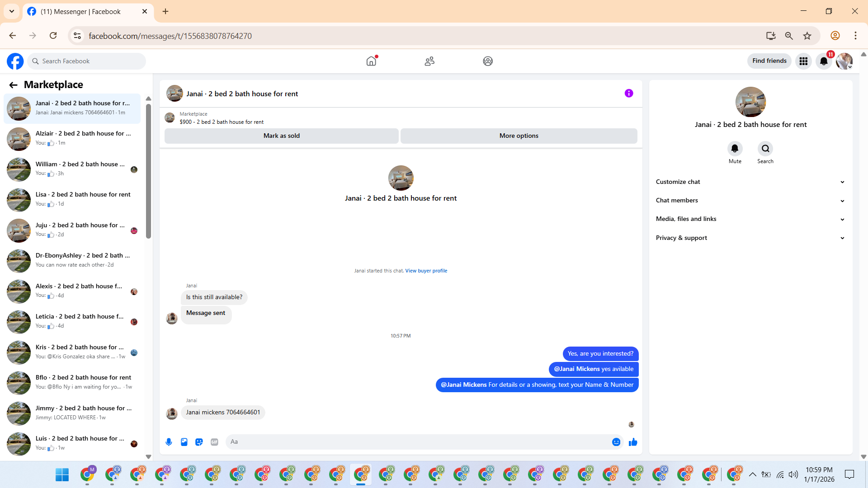868x488 pixels.
Task: Open the Search in conversation icon
Action: 765,149
